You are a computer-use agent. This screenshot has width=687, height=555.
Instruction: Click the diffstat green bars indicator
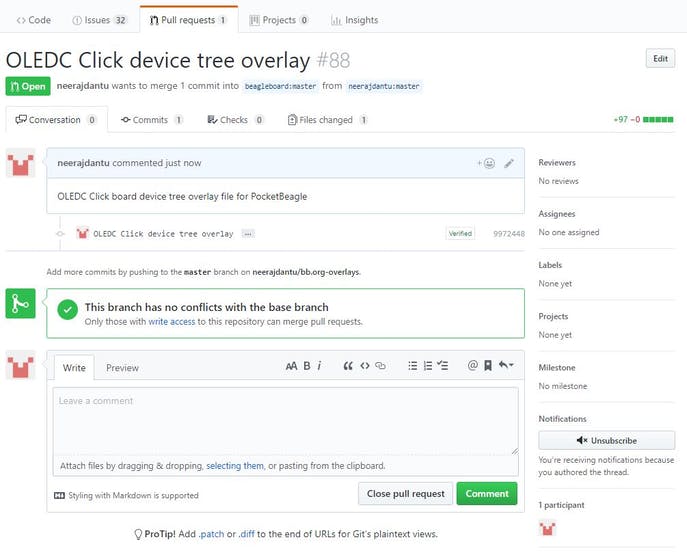[658, 120]
